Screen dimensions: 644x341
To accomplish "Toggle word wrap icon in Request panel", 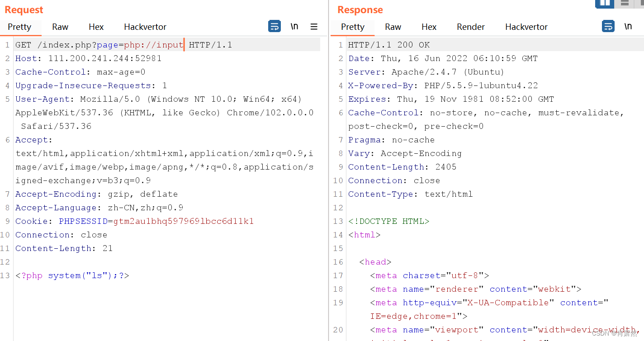I will coord(275,26).
